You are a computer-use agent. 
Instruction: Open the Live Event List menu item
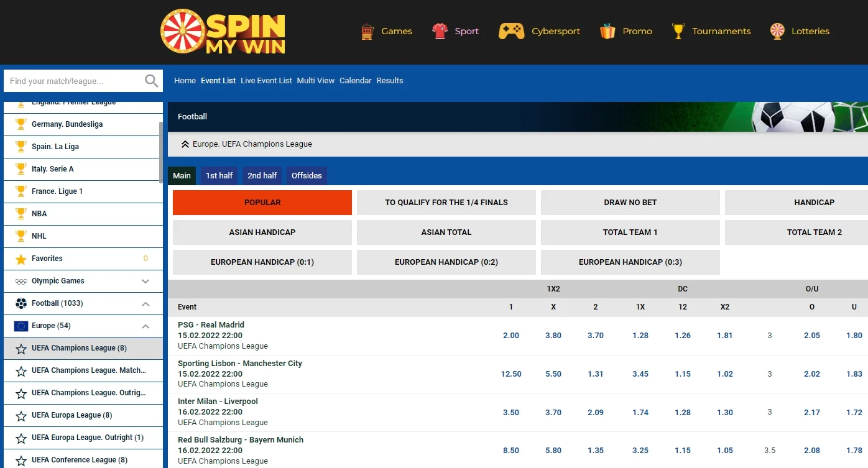click(x=266, y=80)
